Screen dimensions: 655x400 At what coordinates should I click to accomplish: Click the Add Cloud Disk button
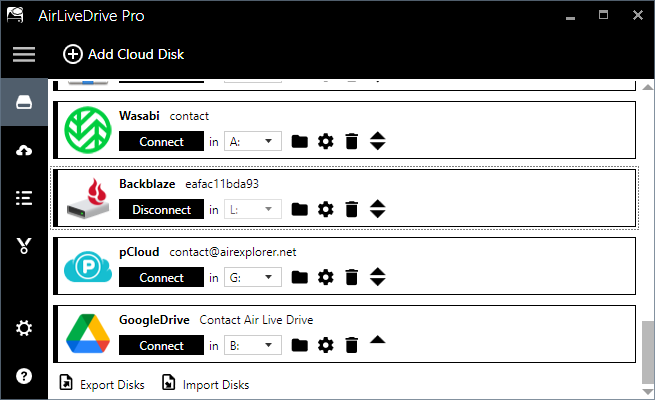123,54
